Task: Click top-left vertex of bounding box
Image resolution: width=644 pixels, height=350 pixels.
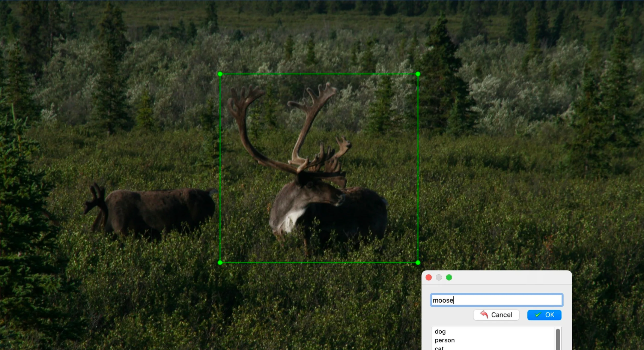Action: pyautogui.click(x=220, y=74)
